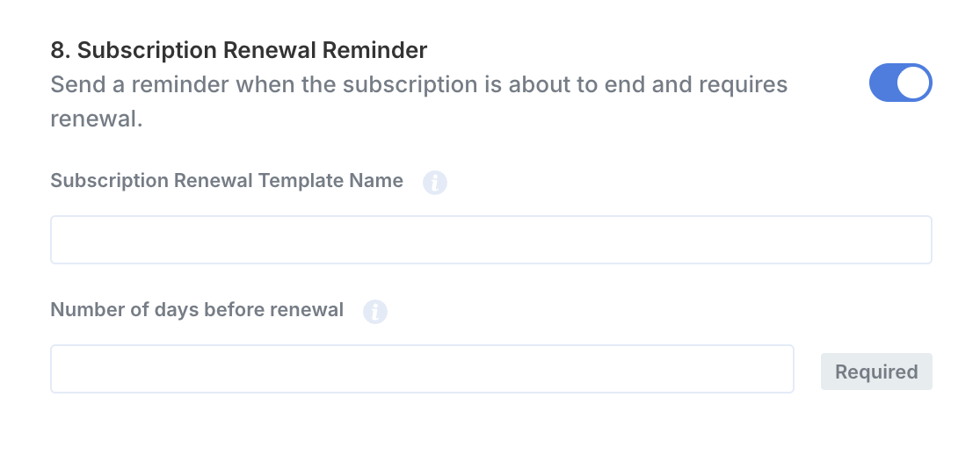Click the word 'renewal.' ending the description
This screenshot has width=980, height=462.
click(96, 119)
